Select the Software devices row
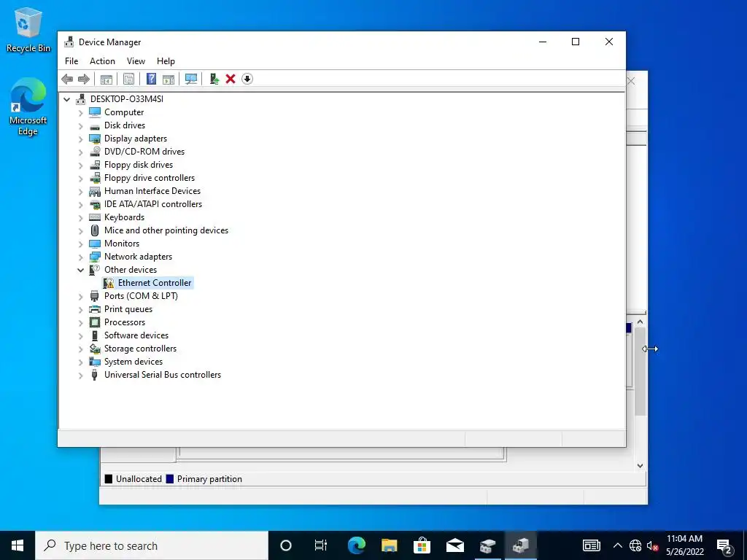This screenshot has height=560, width=747. pos(136,335)
